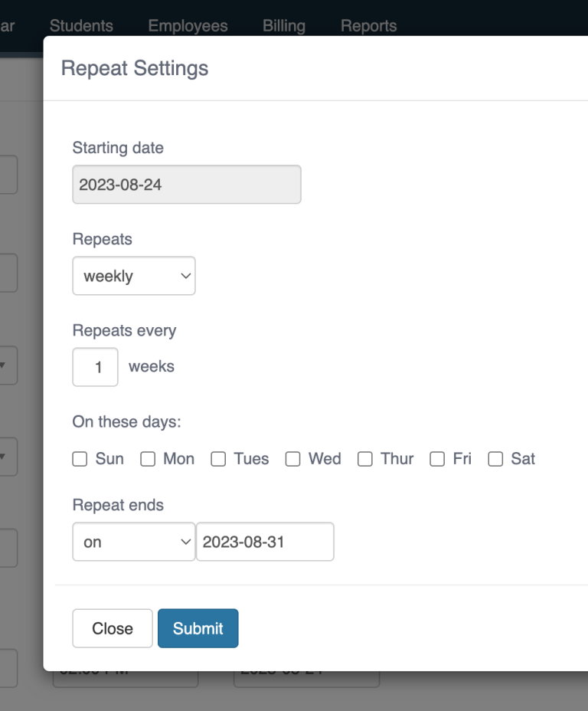
Task: Expand the weekly selector chevron
Action: pyautogui.click(x=184, y=276)
